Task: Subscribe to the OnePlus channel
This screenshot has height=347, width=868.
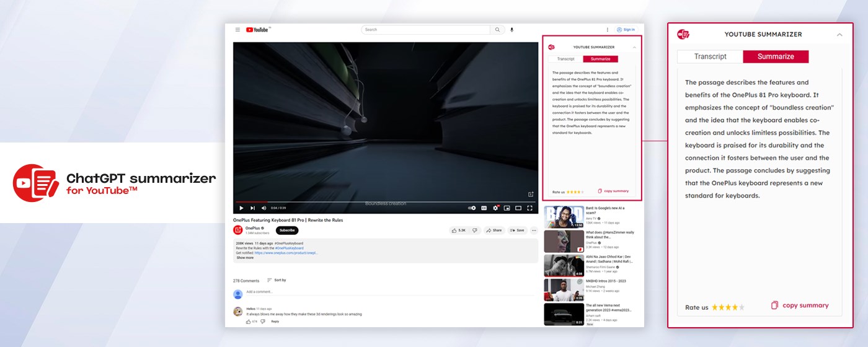Action: (287, 230)
